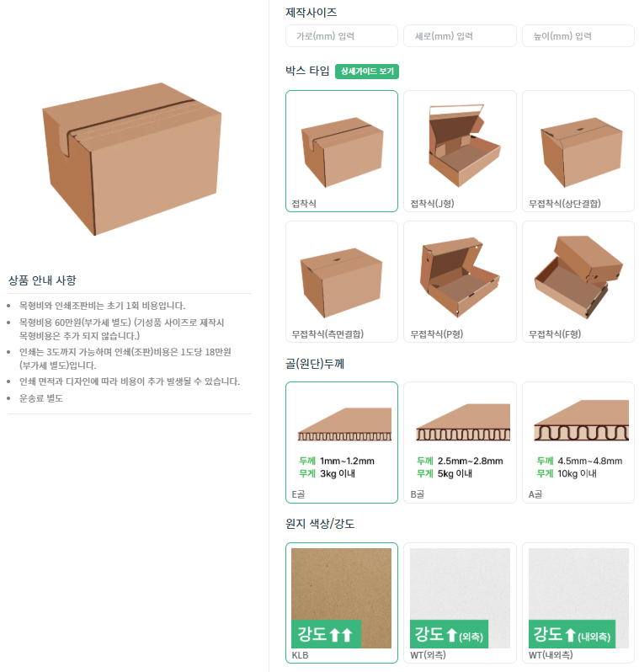Pick the 무접착식(측면결합) box option
639x672 pixels.
pos(342,281)
